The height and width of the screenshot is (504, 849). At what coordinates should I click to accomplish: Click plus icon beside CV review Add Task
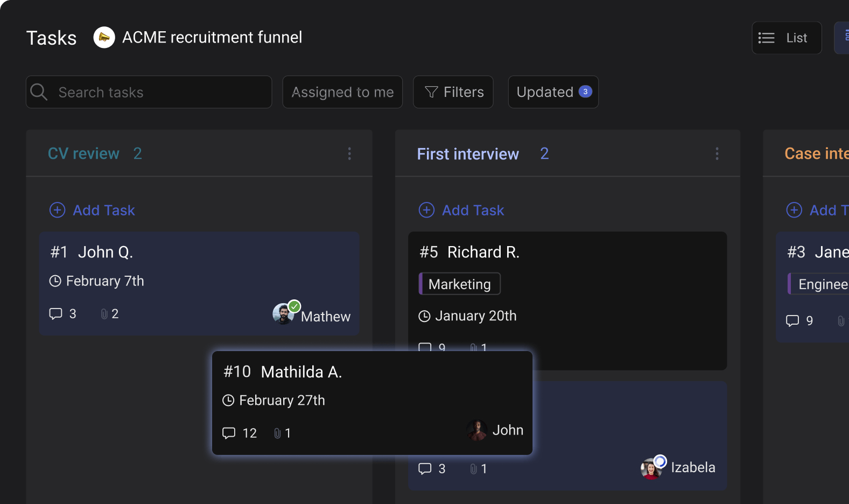58,210
